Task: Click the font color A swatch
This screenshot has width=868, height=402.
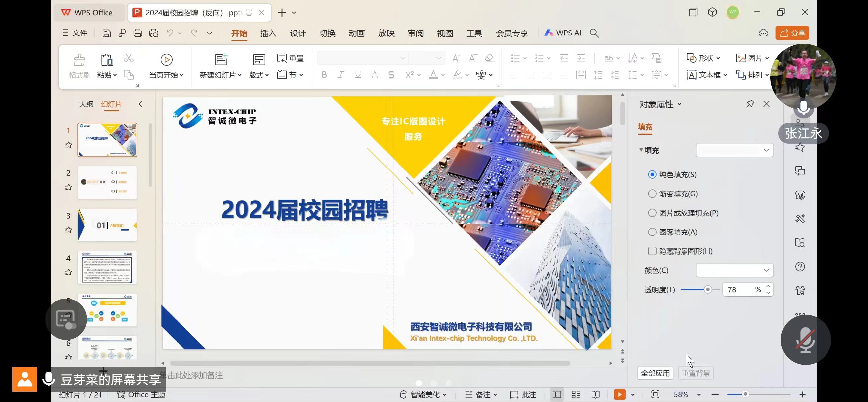Action: [433, 75]
